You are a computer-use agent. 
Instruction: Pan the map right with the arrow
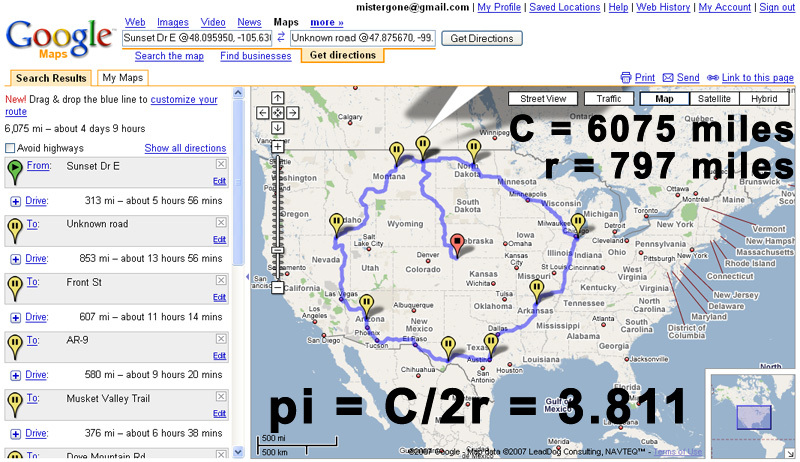(x=291, y=113)
